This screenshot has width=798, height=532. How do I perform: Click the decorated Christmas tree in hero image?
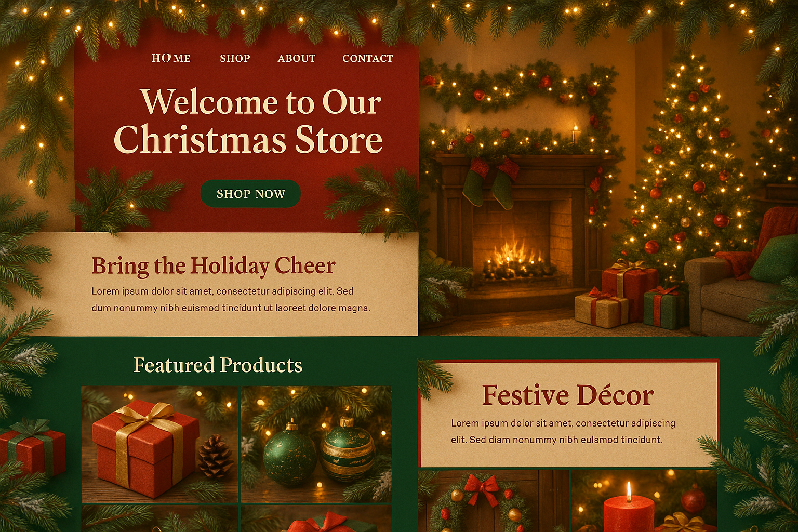(x=686, y=166)
